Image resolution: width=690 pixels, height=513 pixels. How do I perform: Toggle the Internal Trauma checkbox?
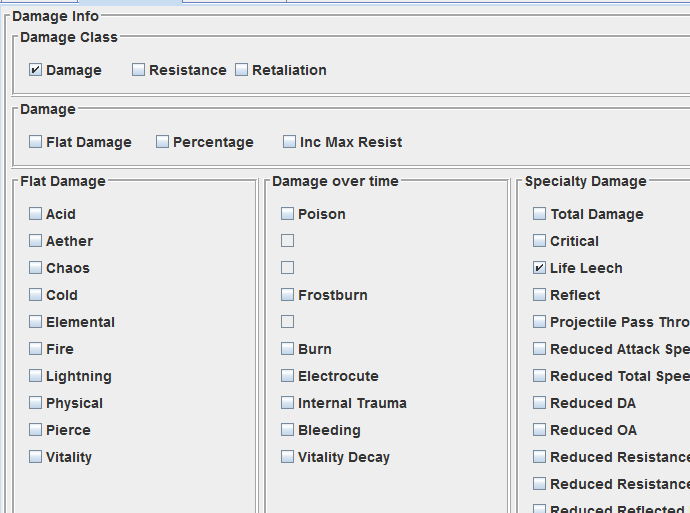tap(288, 403)
